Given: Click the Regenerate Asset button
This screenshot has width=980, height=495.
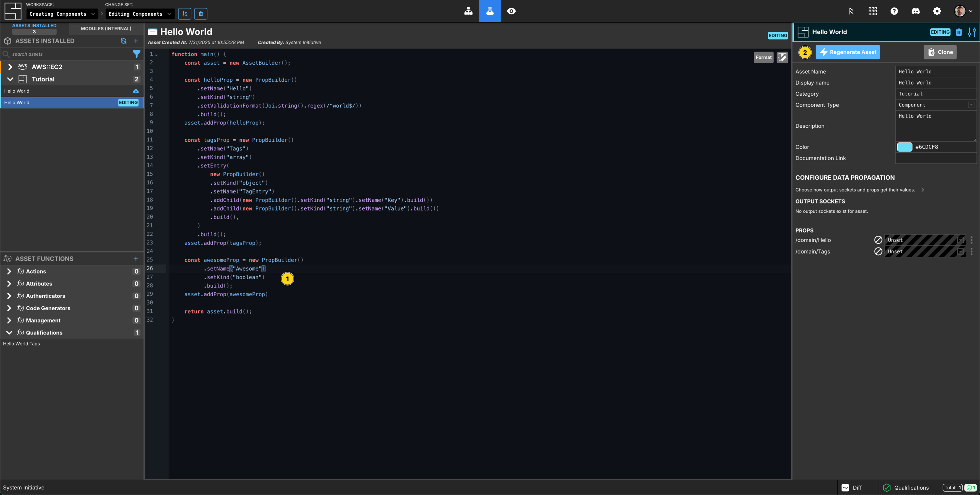Looking at the screenshot, I should click(x=848, y=52).
